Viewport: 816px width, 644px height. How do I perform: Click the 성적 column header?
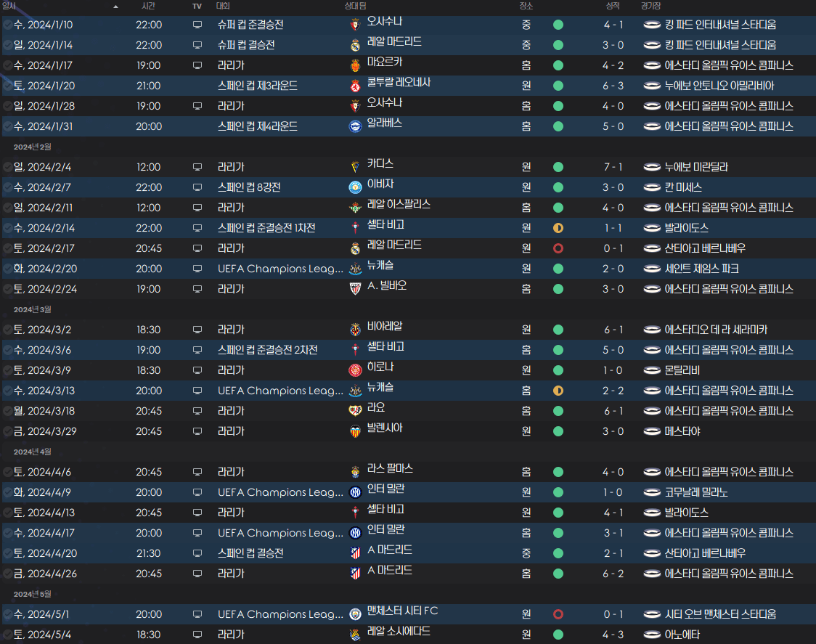coord(613,6)
